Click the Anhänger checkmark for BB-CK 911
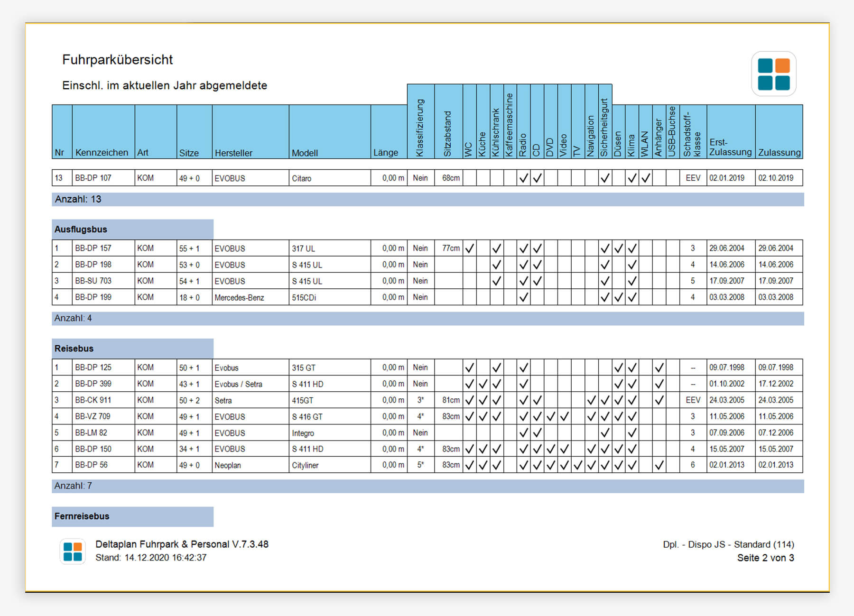Screen dimensions: 854x616 659,400
